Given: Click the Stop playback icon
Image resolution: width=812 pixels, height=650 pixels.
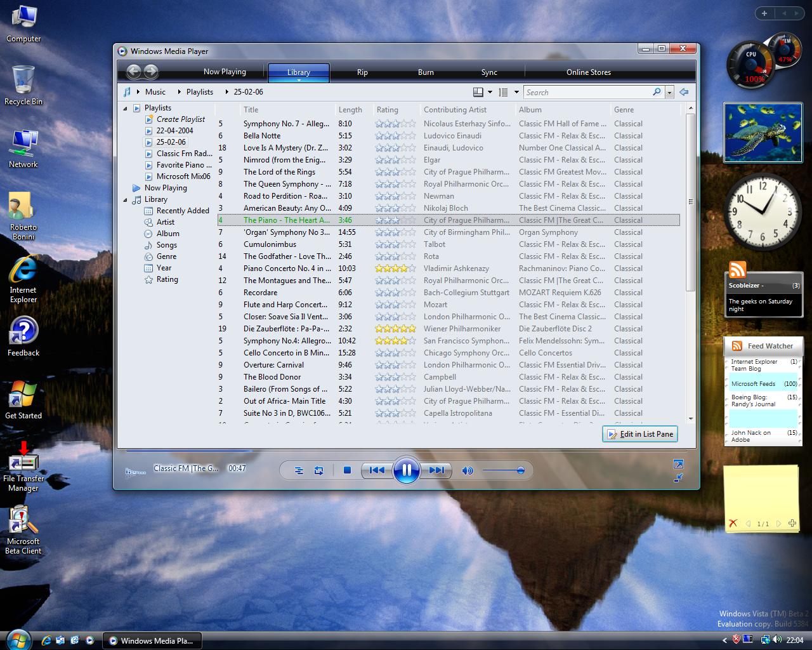Looking at the screenshot, I should point(347,470).
